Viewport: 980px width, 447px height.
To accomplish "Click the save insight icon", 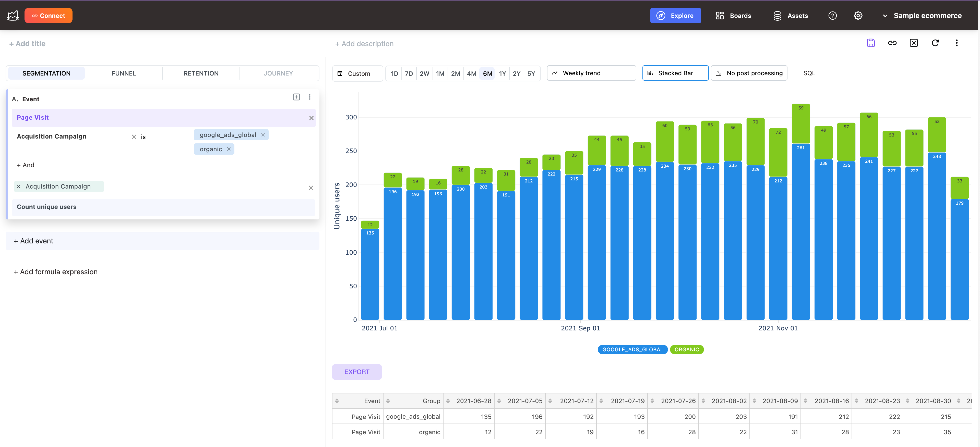I will [x=870, y=43].
